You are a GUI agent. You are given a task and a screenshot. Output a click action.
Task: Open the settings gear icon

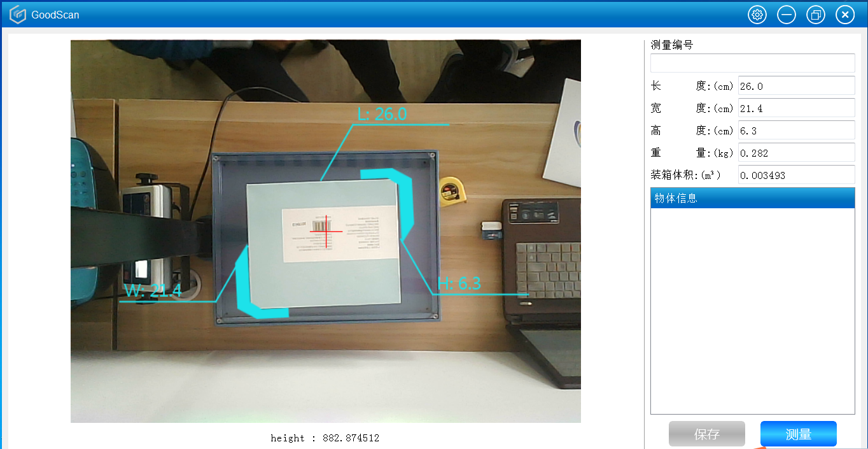757,15
